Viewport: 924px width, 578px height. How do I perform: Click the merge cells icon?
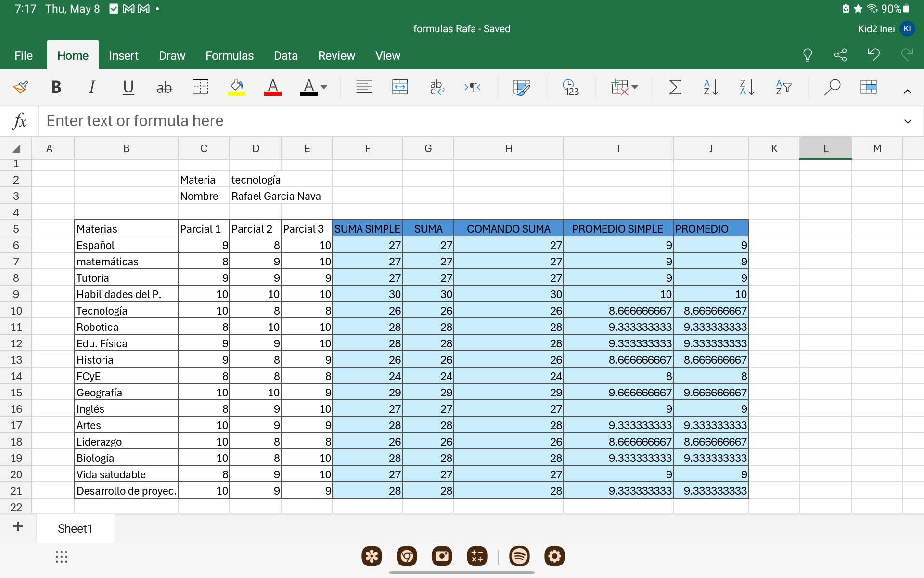tap(399, 87)
